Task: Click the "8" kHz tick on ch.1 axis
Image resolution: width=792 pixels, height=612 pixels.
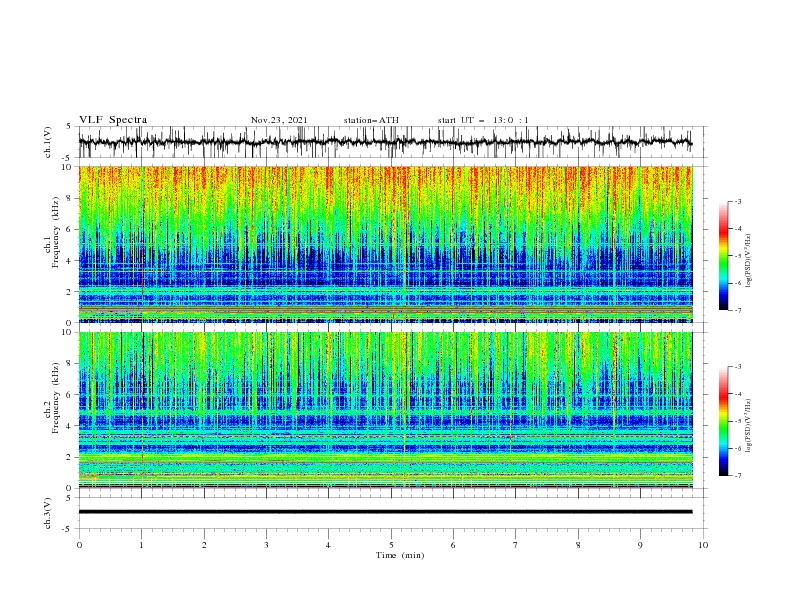Action: (x=69, y=198)
